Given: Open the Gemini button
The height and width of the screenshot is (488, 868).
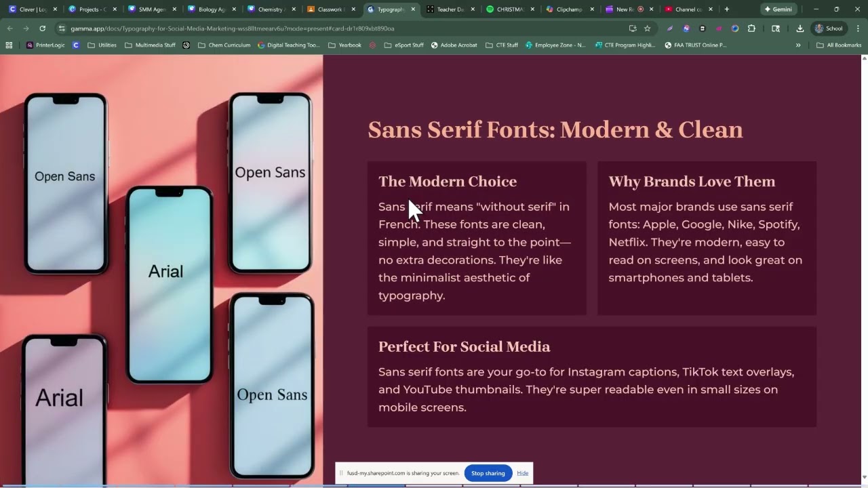Looking at the screenshot, I should pyautogui.click(x=778, y=9).
